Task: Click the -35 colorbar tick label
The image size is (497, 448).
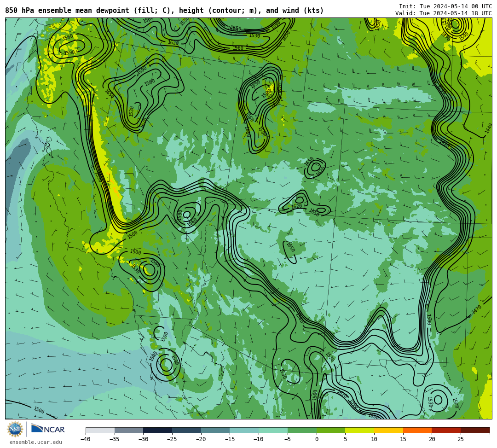Action: click(115, 439)
